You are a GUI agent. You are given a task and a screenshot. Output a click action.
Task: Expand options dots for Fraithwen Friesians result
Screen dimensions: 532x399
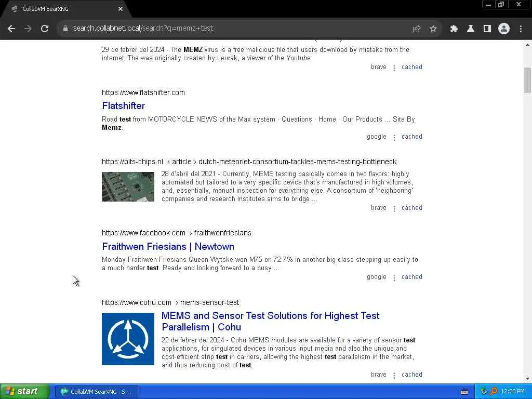(394, 278)
